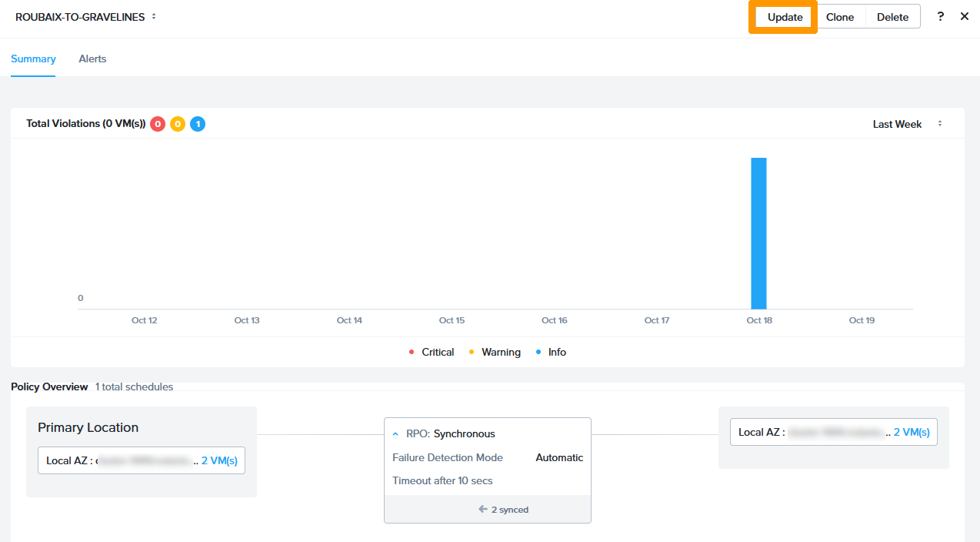The height and width of the screenshot is (542, 980).
Task: Select the Summary tab
Action: (33, 59)
